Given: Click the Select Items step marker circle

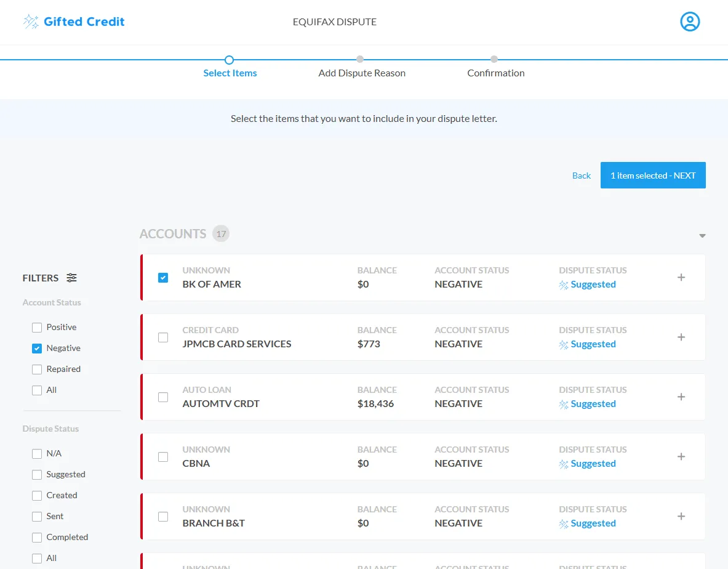Looking at the screenshot, I should click(229, 60).
